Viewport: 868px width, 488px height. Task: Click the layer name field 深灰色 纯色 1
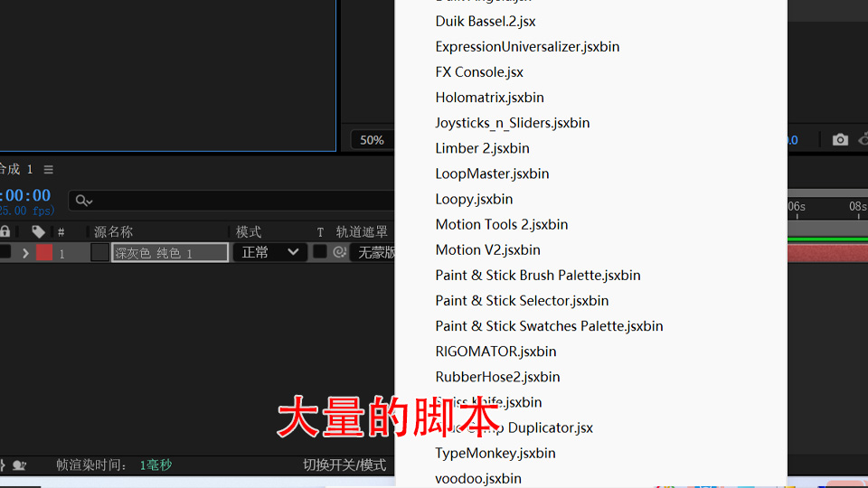[169, 253]
